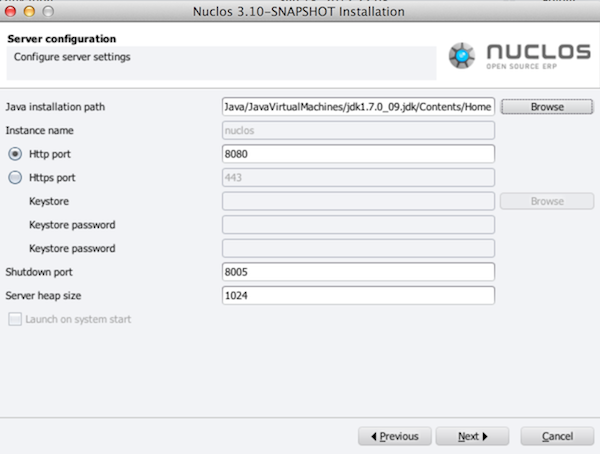Image resolution: width=600 pixels, height=454 pixels.
Task: Browse for the Java installation path
Action: pyautogui.click(x=547, y=107)
